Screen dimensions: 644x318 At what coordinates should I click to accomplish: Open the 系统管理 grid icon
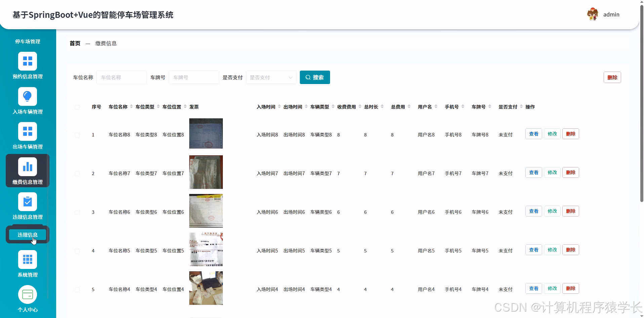28,260
